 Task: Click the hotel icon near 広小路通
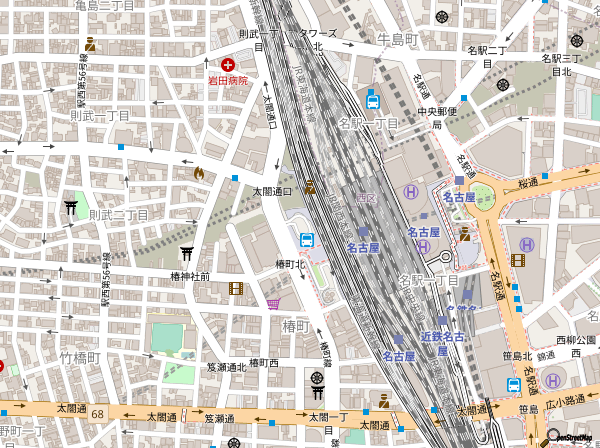(552, 382)
